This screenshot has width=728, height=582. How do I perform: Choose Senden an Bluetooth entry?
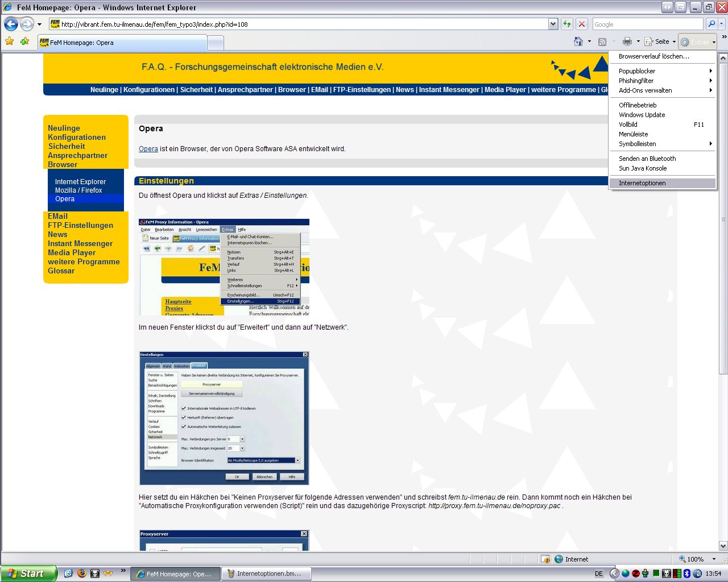662,159
